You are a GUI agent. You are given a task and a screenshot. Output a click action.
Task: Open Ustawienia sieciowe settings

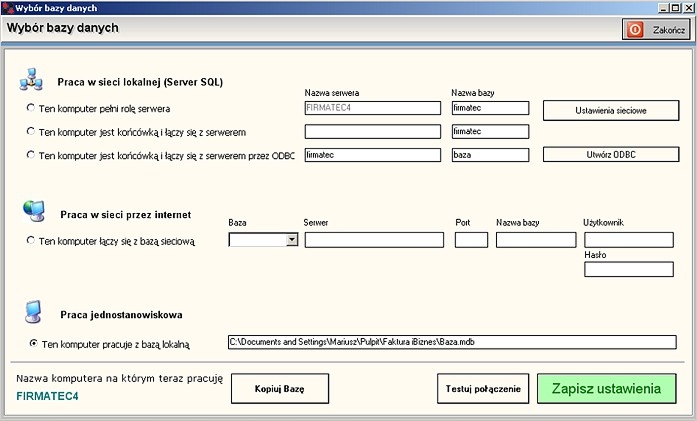611,108
